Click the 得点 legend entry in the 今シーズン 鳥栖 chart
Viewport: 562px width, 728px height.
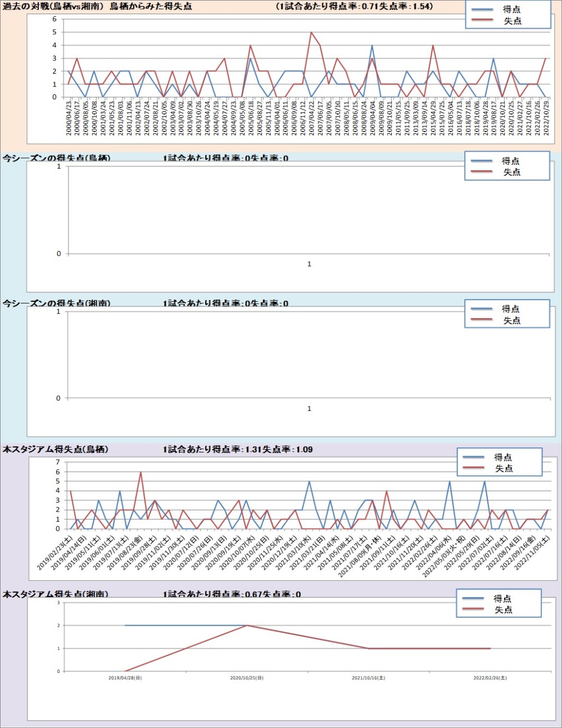coord(510,161)
